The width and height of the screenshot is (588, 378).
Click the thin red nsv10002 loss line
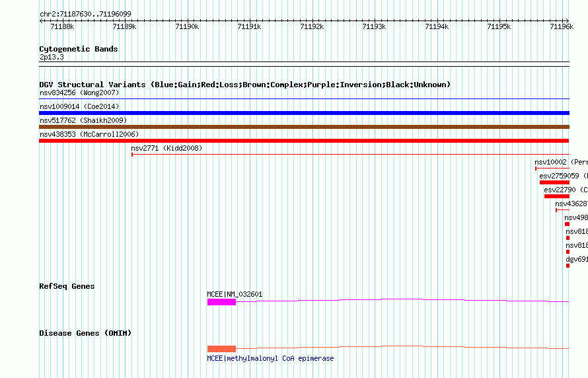[x=552, y=169]
